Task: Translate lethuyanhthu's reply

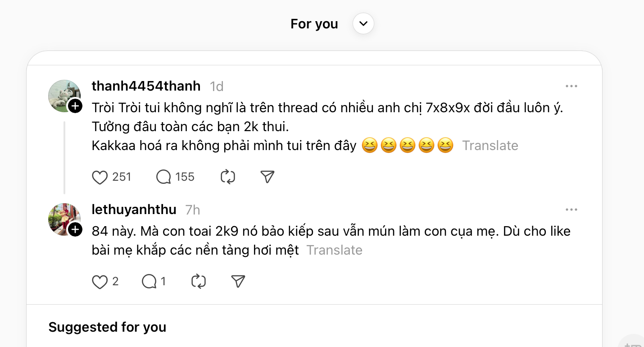Action: pyautogui.click(x=334, y=250)
